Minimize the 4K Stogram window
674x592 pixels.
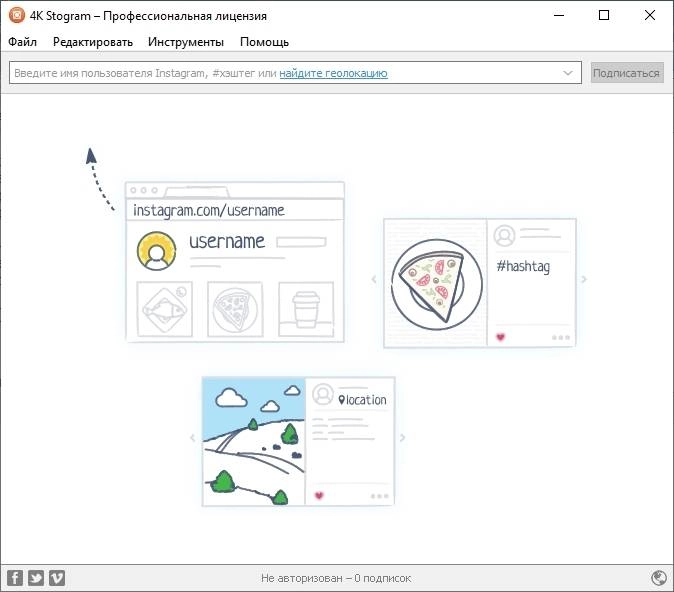559,15
